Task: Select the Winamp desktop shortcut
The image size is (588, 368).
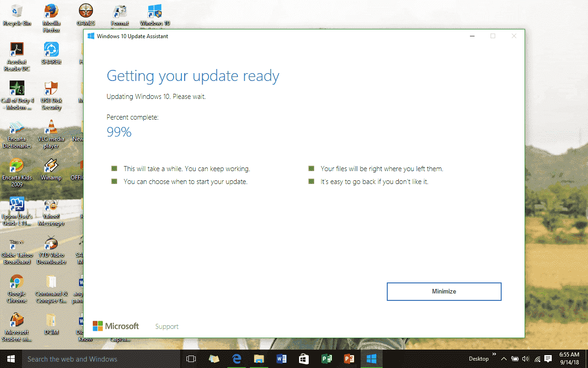Action: 51,169
